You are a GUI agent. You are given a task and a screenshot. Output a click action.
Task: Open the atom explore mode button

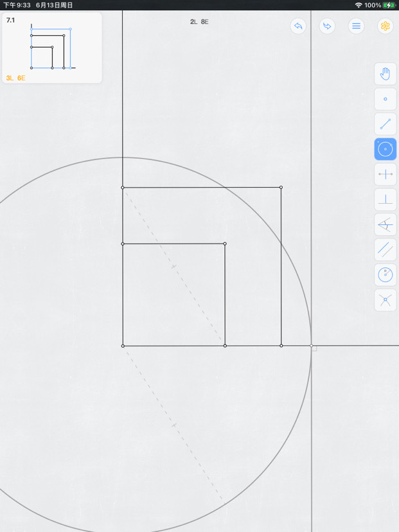point(385,26)
